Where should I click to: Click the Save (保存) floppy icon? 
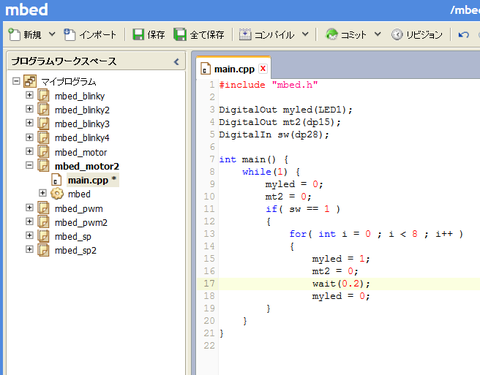coord(138,34)
